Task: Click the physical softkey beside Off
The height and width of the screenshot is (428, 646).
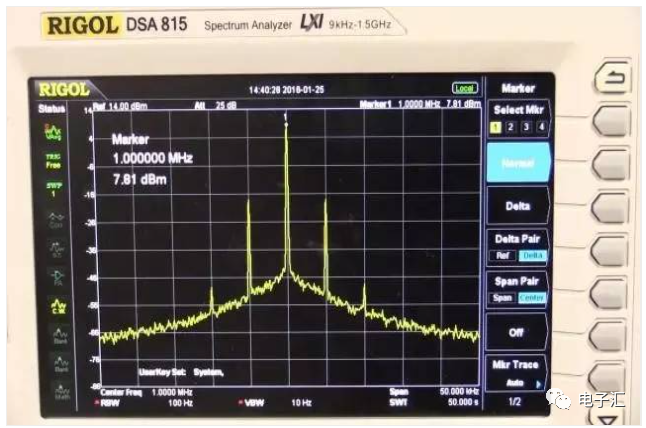Action: point(609,336)
